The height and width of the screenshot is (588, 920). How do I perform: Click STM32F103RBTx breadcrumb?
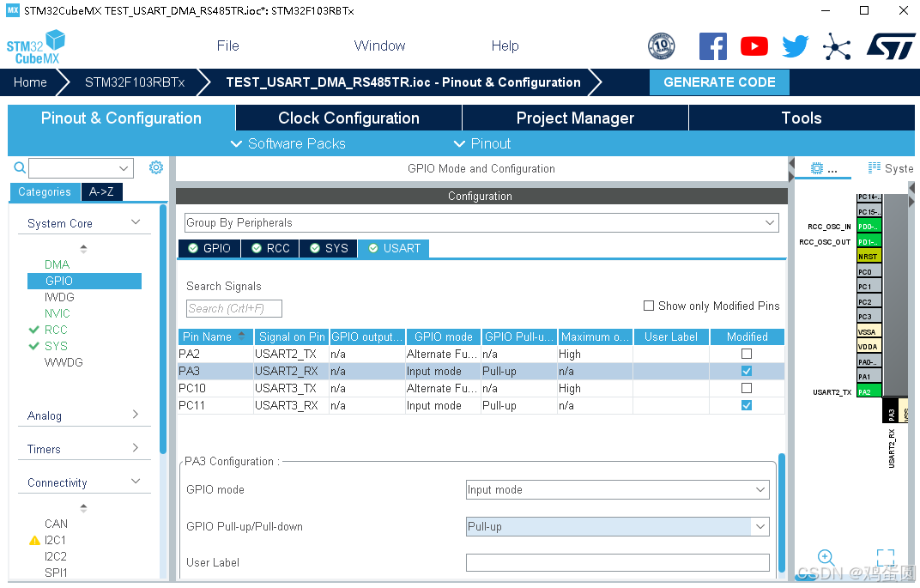click(x=135, y=82)
